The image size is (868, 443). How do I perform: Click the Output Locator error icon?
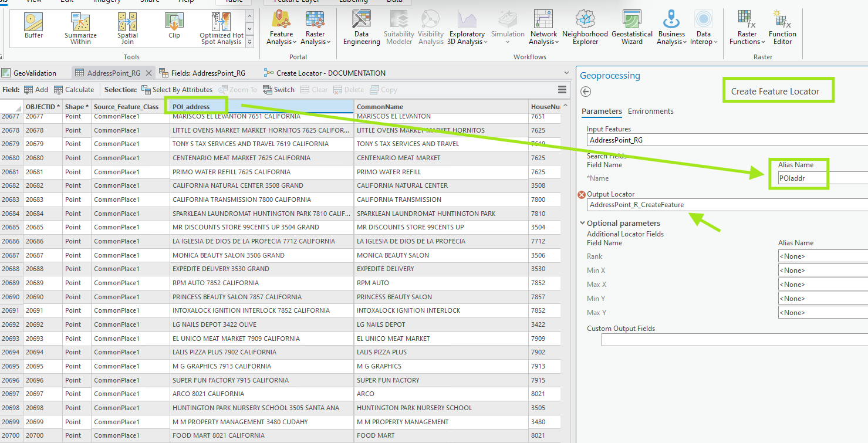tap(582, 195)
